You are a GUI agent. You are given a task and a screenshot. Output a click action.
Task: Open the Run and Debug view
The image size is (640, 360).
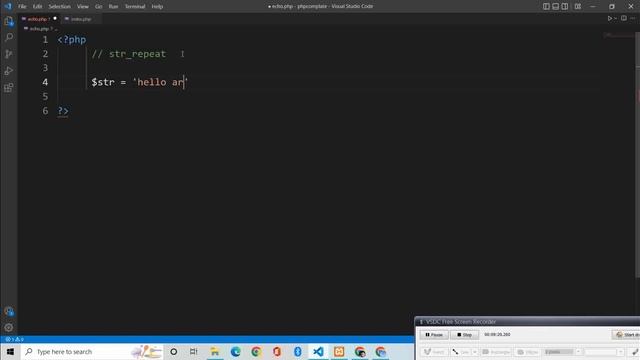(x=9, y=71)
